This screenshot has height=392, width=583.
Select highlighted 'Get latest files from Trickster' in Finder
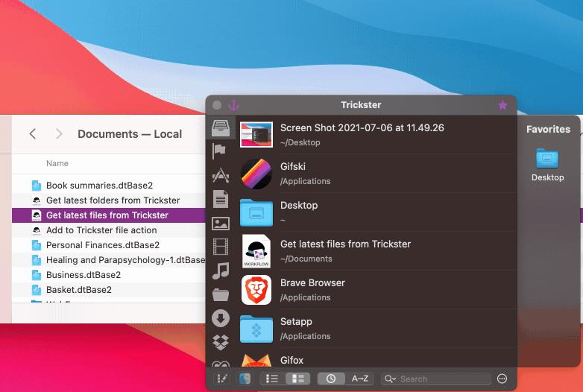coord(107,215)
